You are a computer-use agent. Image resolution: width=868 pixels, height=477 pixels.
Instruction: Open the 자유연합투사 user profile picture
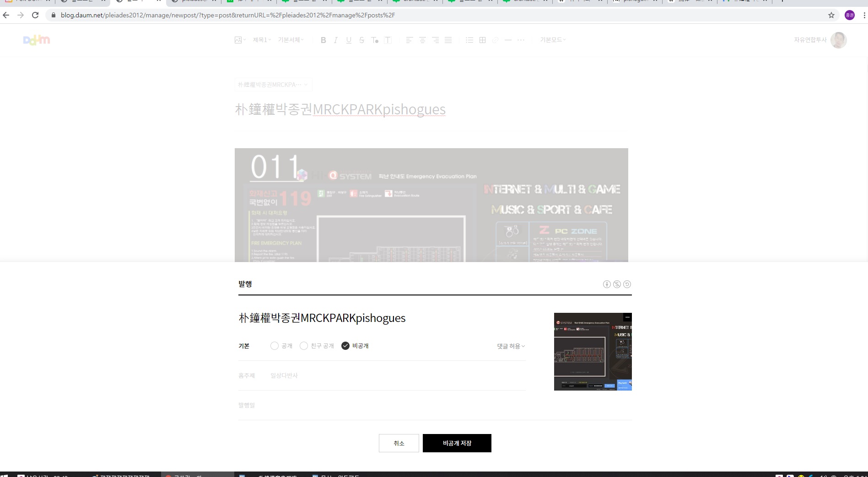coord(838,40)
